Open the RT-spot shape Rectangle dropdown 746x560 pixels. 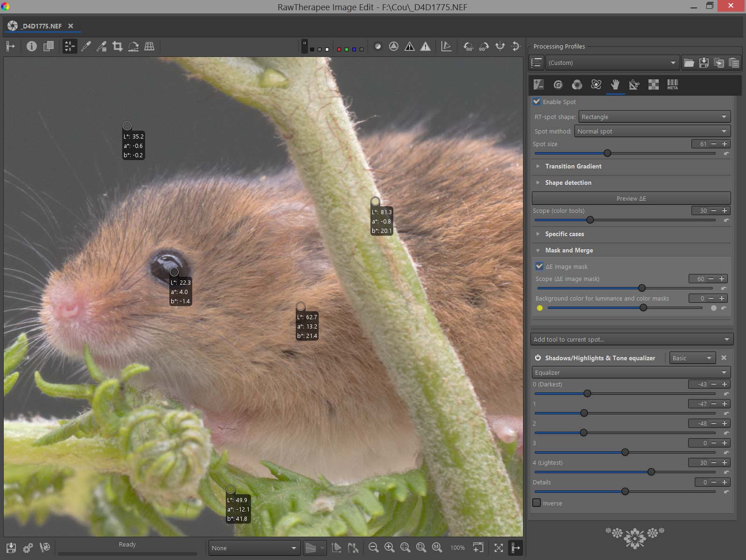tap(654, 117)
